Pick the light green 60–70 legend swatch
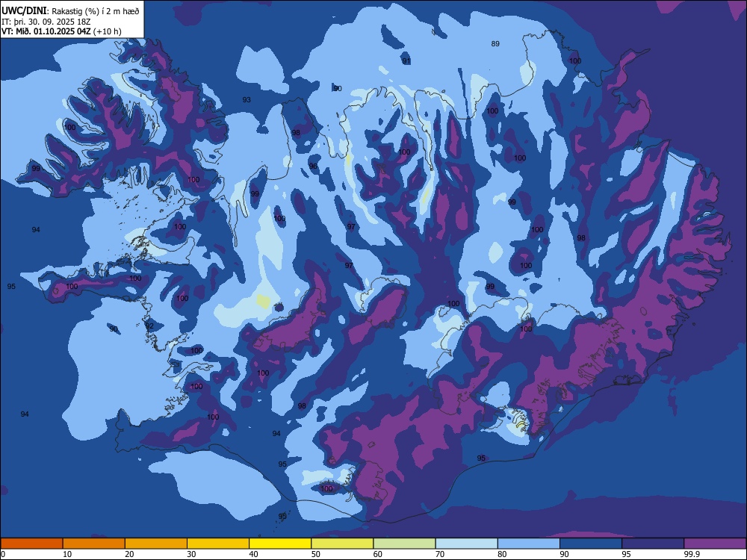747x560 pixels. [404, 544]
